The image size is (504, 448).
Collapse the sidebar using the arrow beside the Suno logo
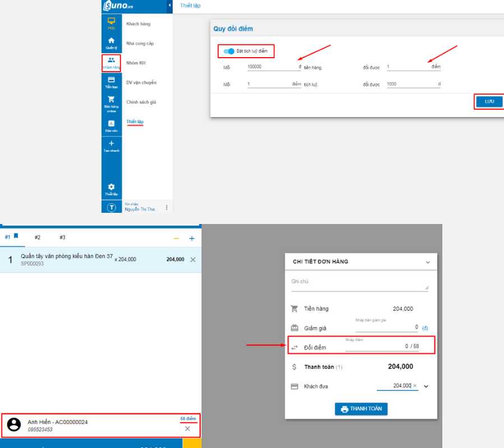pyautogui.click(x=170, y=6)
